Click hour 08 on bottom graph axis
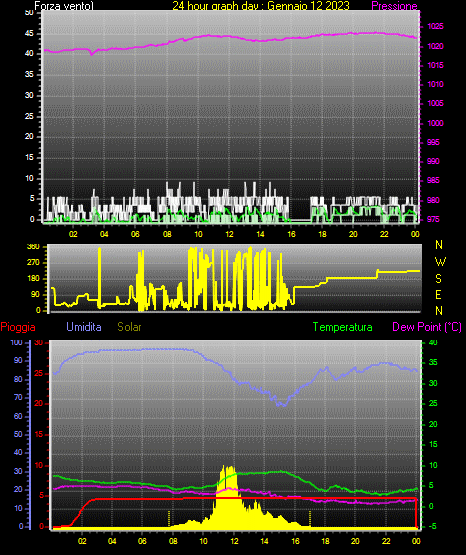466x555 pixels. point(173,541)
